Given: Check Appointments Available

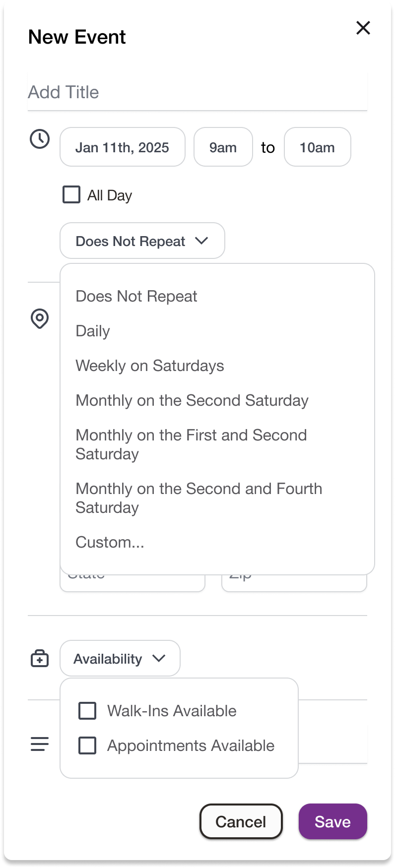Looking at the screenshot, I should [87, 745].
